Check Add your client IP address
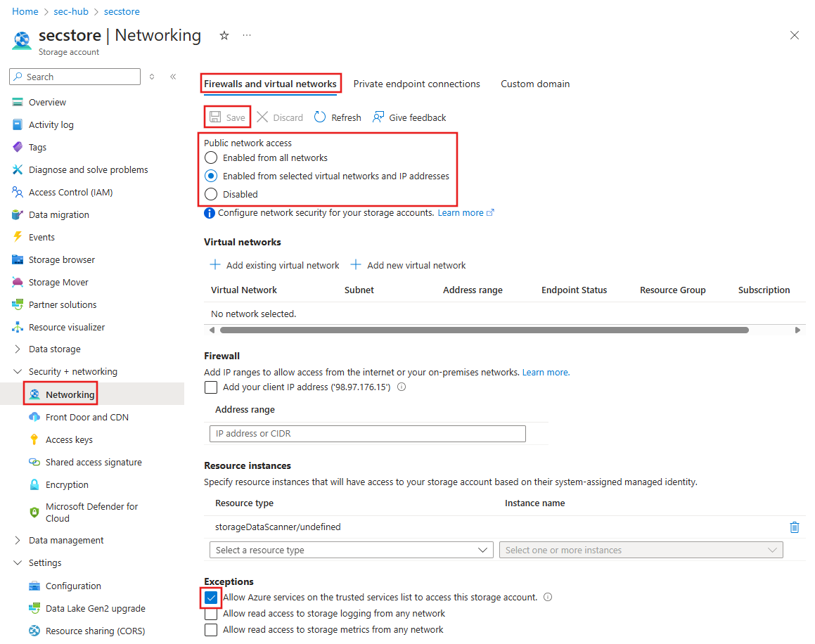 tap(211, 387)
